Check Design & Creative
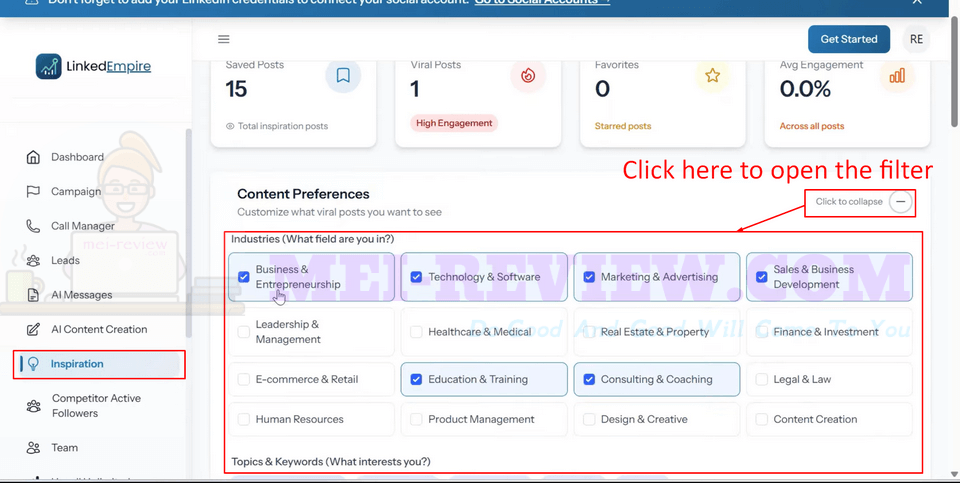 589,419
